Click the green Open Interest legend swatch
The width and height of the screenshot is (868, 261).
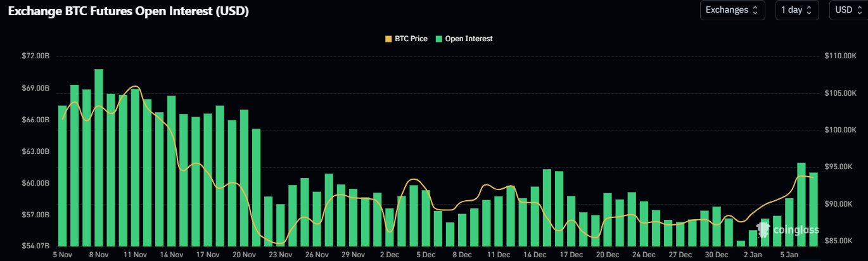(440, 39)
